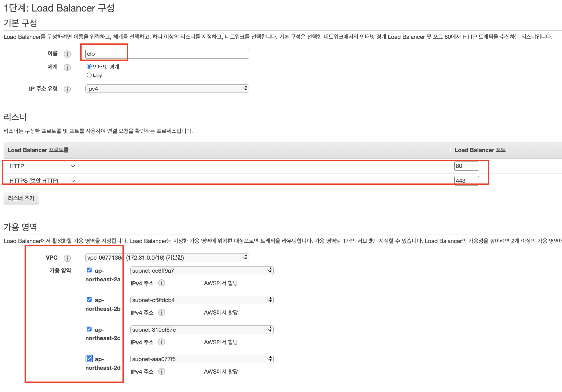Uncheck ap-northeast-2b zone checkbox
The height and width of the screenshot is (392, 562).
(89, 299)
